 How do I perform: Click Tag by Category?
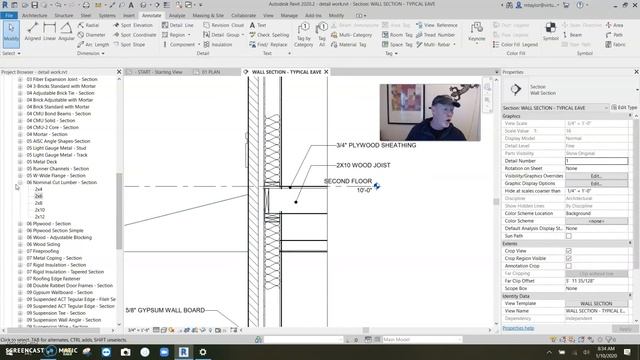304,35
